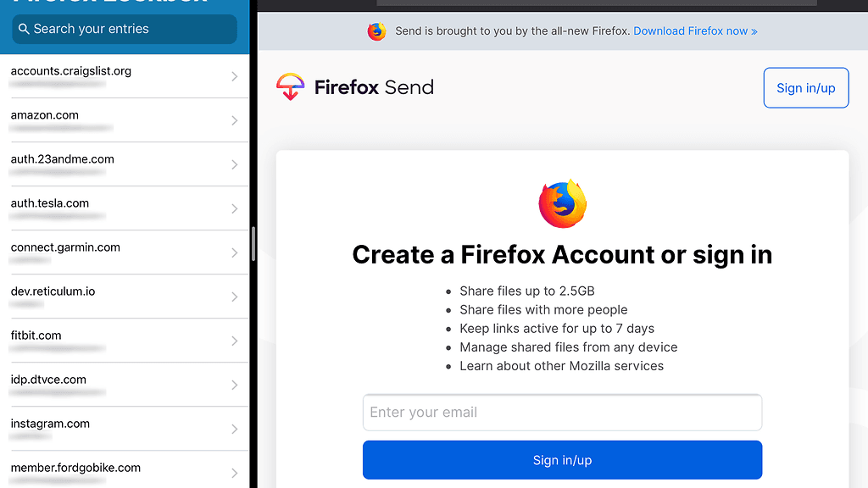Click the search magnifier icon in Lockbox
Screen dimensions: 868x488
pyautogui.click(x=22, y=29)
